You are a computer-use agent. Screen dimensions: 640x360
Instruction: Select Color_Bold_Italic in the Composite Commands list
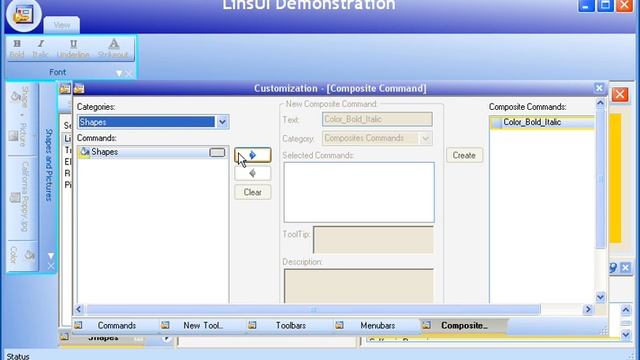[x=542, y=122]
